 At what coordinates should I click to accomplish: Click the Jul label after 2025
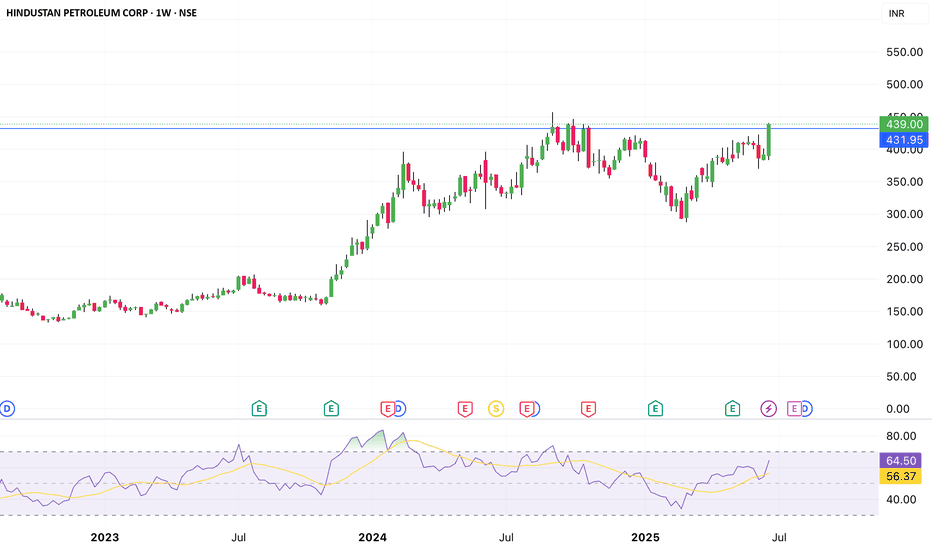click(779, 538)
